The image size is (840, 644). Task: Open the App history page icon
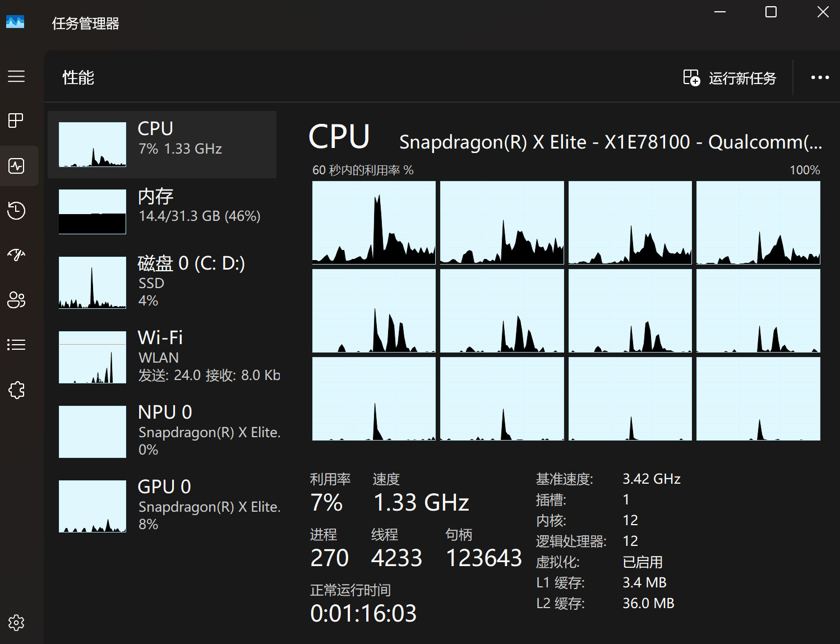pos(16,211)
